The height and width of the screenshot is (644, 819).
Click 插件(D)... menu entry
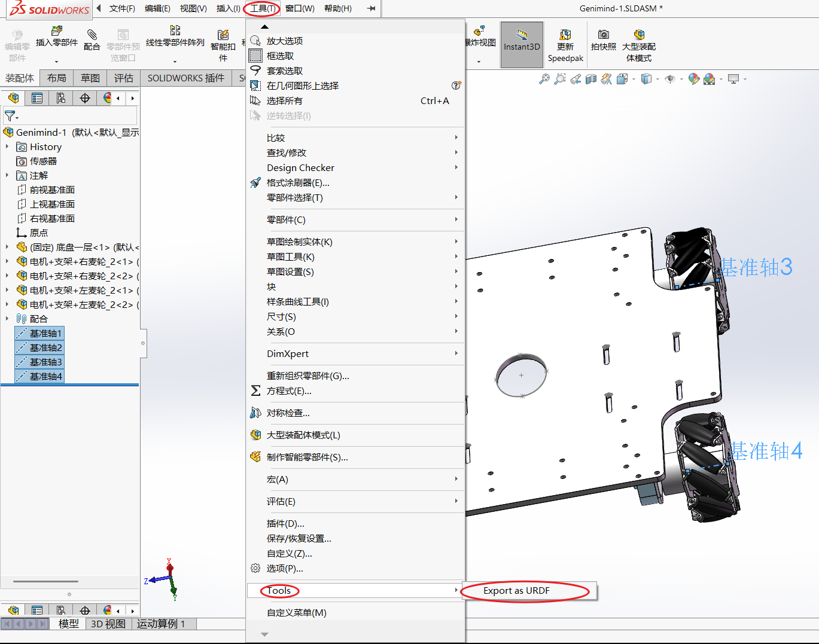click(285, 523)
